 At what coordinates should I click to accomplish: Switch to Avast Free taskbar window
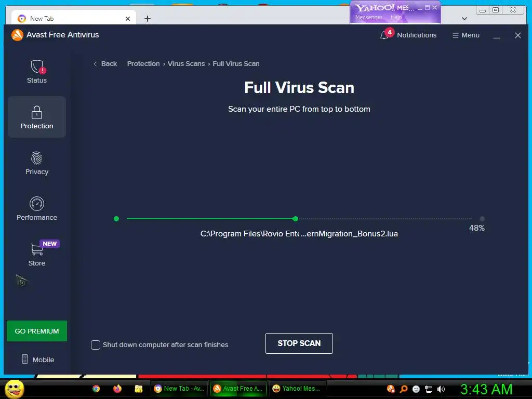point(238,389)
